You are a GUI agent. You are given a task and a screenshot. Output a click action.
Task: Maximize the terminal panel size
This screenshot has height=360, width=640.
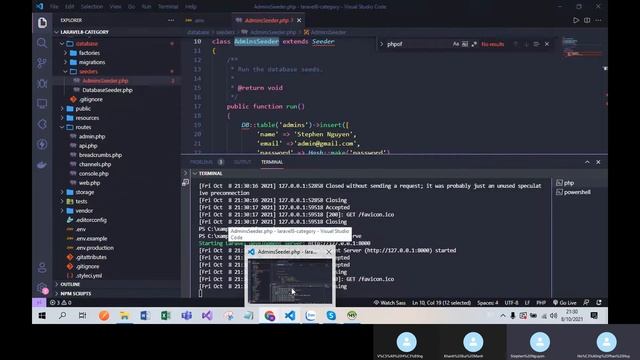587,162
